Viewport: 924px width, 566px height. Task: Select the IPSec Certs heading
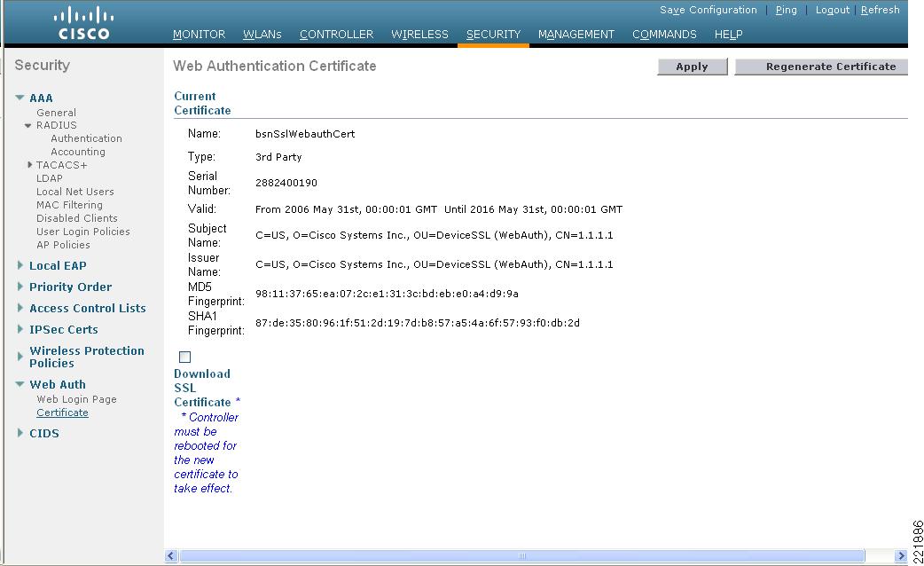tap(64, 329)
